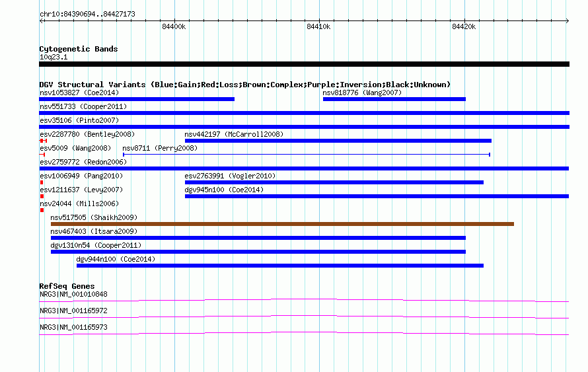Click the dgv944n100 (Coe2014) text label
Viewport: 588px width, 372px height.
[x=116, y=259]
